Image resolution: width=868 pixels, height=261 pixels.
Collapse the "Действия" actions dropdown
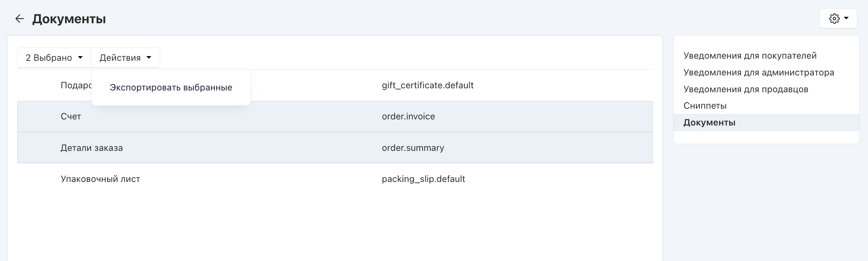(x=125, y=58)
